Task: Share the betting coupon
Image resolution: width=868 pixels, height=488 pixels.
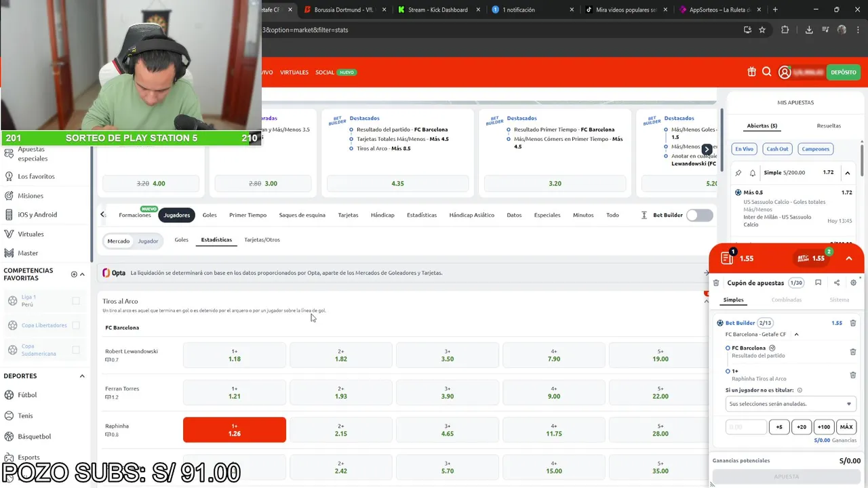Action: (x=836, y=283)
